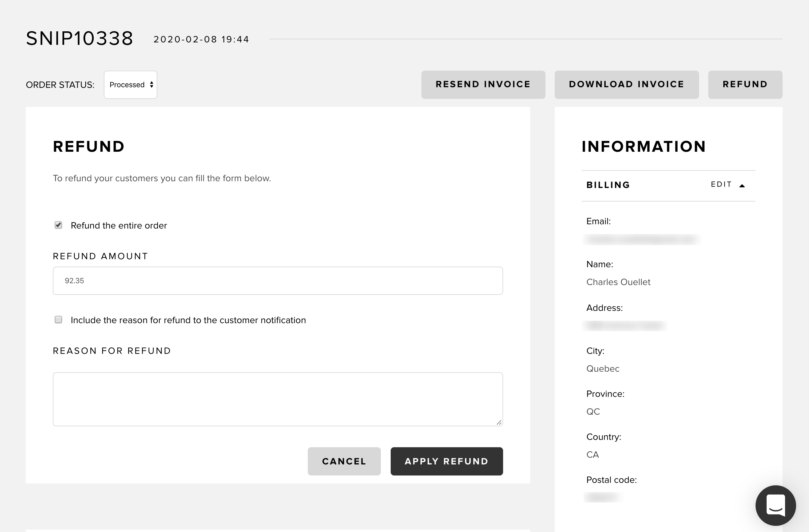
Task: Click the Refund the entire order label
Action: (x=119, y=225)
